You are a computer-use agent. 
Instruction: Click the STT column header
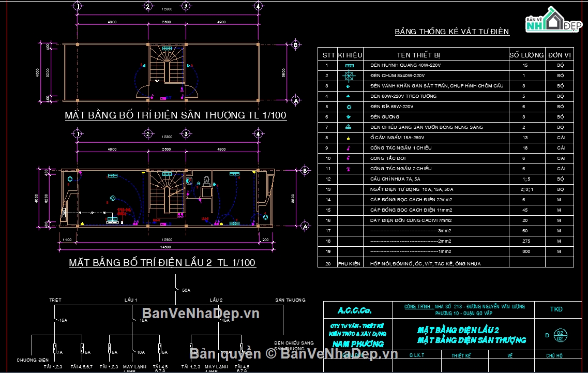tap(328, 55)
